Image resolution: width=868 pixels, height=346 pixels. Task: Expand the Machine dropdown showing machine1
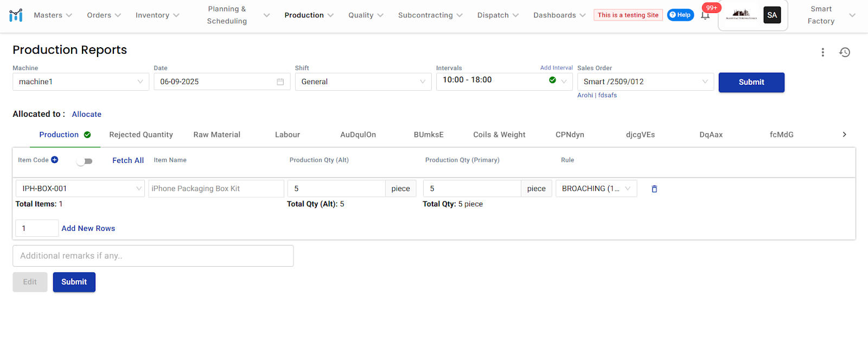click(81, 82)
